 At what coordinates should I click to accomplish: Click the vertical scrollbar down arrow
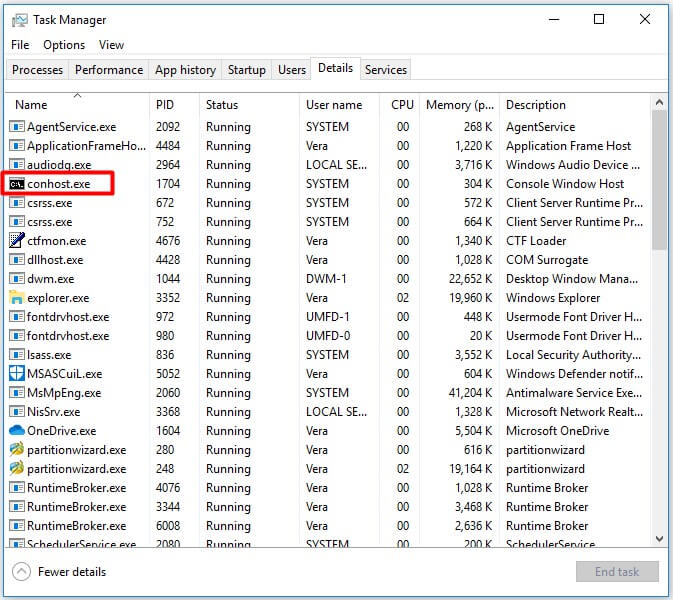tap(659, 539)
